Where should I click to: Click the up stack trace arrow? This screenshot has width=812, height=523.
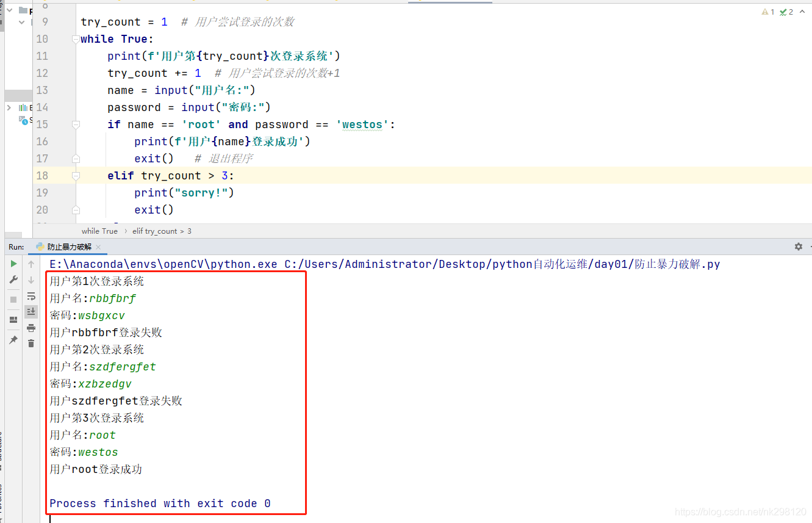coord(31,264)
